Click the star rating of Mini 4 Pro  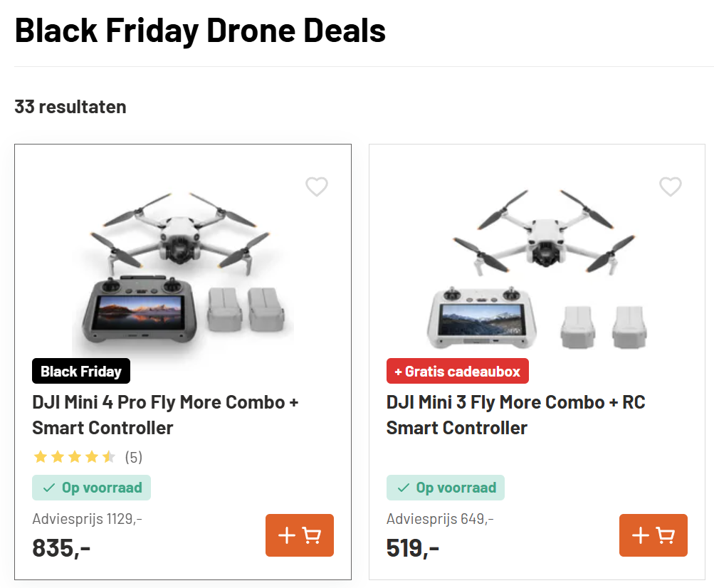[x=74, y=457]
